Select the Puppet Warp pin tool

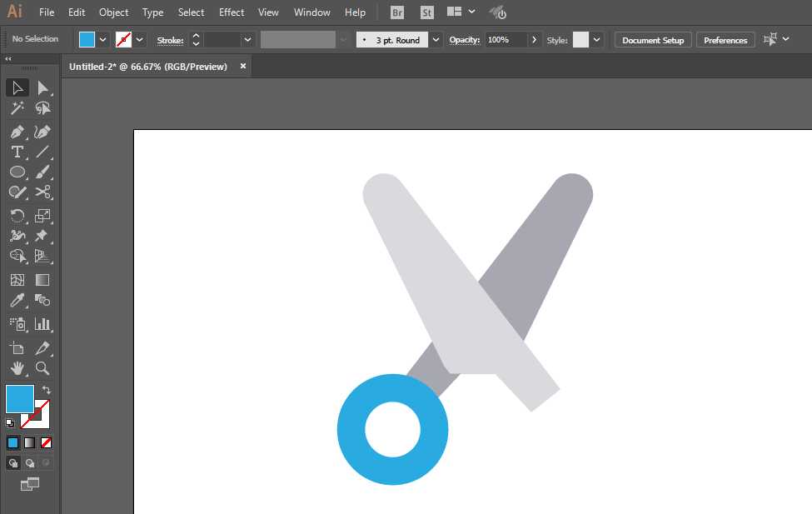coord(42,236)
